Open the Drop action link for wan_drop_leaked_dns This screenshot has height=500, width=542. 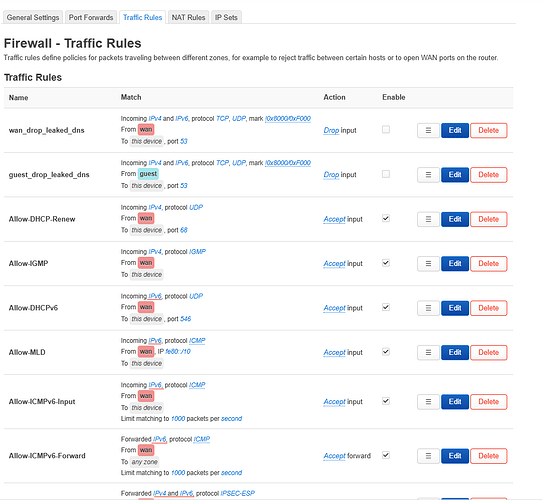coord(331,130)
